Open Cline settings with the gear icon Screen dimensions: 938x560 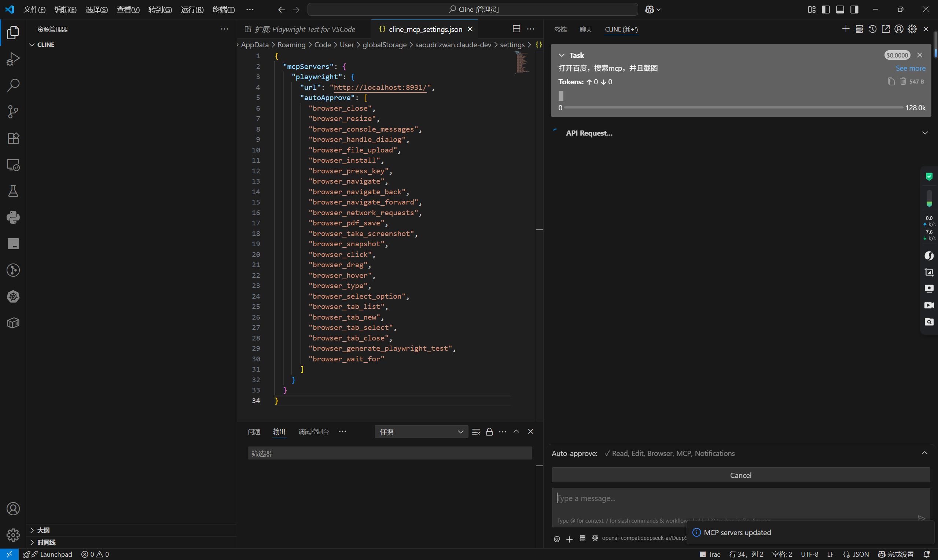[x=912, y=29]
